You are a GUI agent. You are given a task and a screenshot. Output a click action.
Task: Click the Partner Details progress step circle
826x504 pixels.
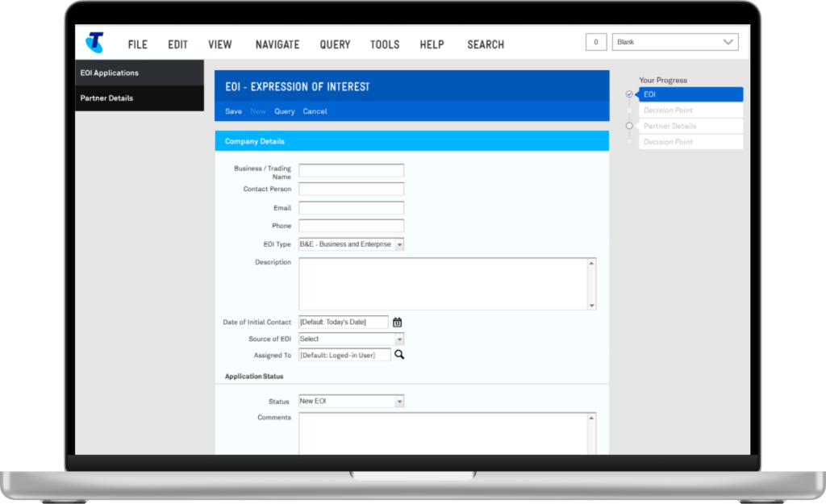coord(629,126)
